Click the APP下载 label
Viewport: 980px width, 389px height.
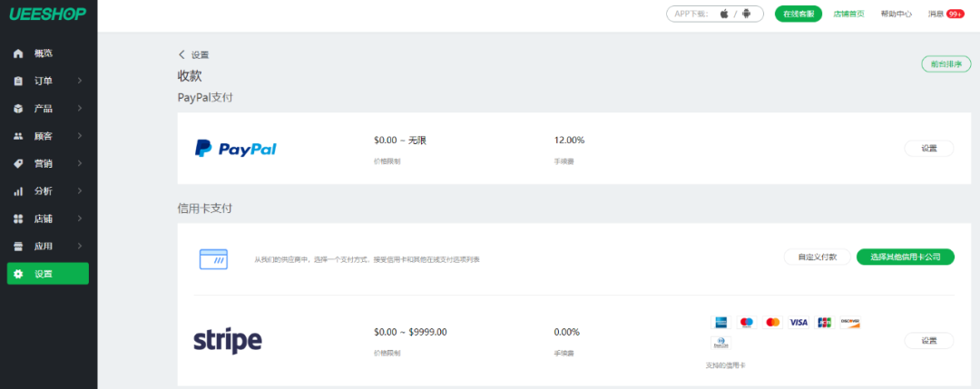[691, 14]
